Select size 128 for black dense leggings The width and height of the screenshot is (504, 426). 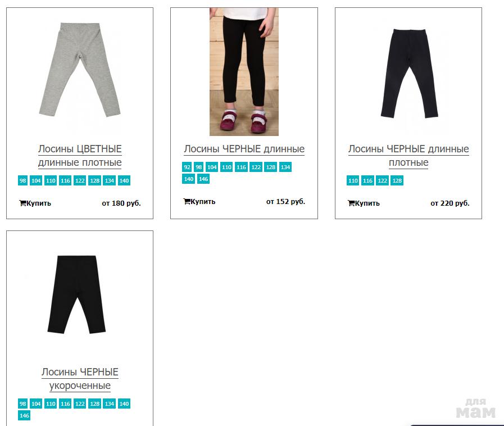pos(397,181)
